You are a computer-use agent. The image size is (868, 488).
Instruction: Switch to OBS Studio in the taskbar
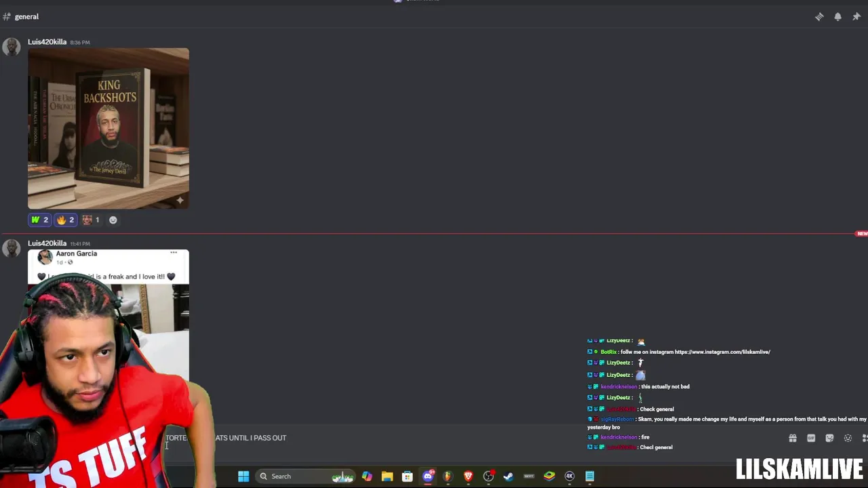coord(488,476)
